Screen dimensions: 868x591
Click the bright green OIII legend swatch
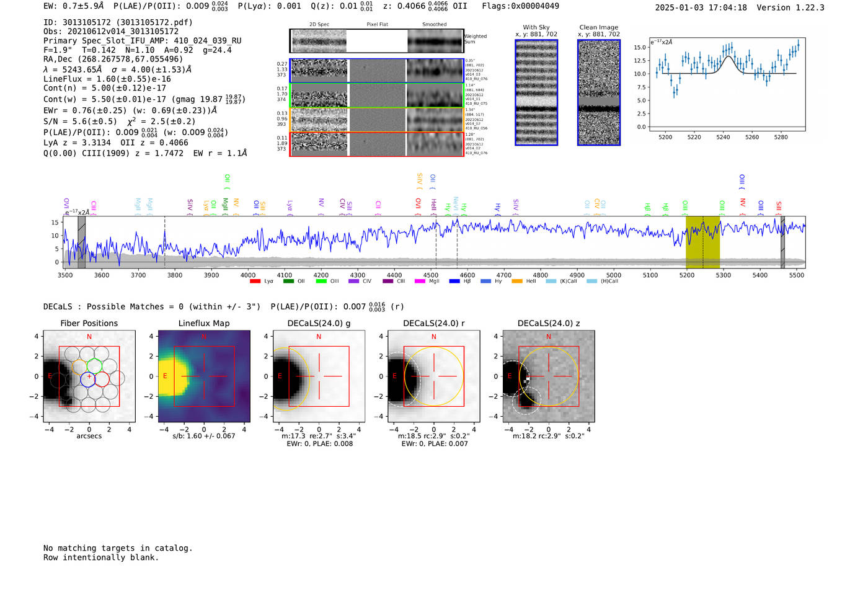(321, 282)
